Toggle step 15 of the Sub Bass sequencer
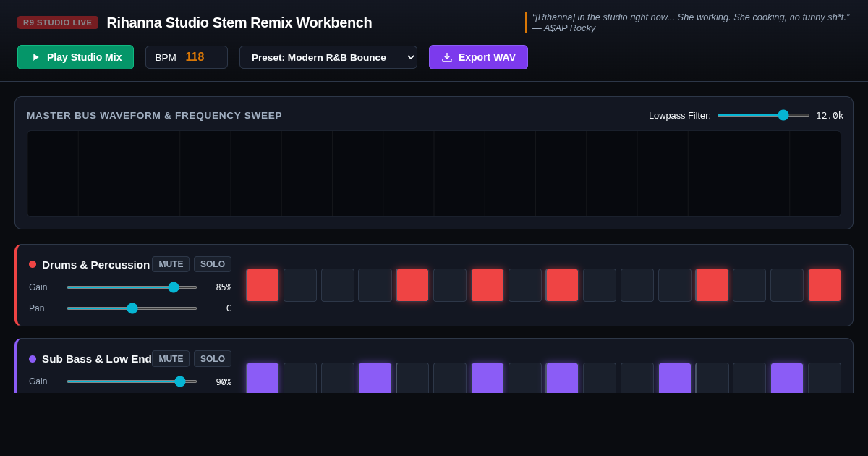The image size is (868, 456). [x=787, y=378]
